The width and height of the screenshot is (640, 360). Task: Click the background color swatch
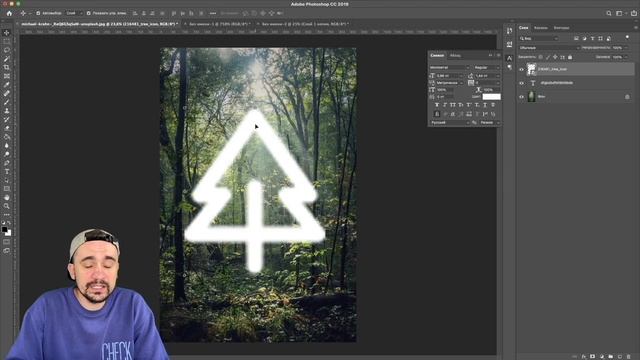(8, 233)
